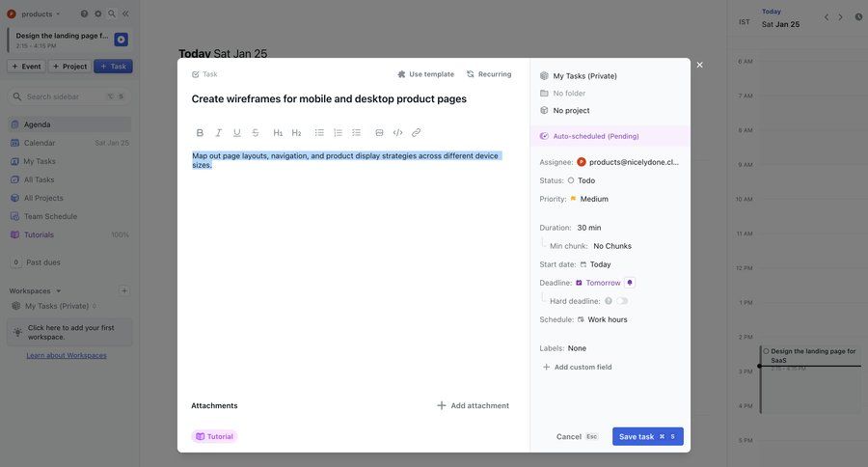The image size is (868, 467).
Task: Set labels, currently None
Action: (x=577, y=348)
